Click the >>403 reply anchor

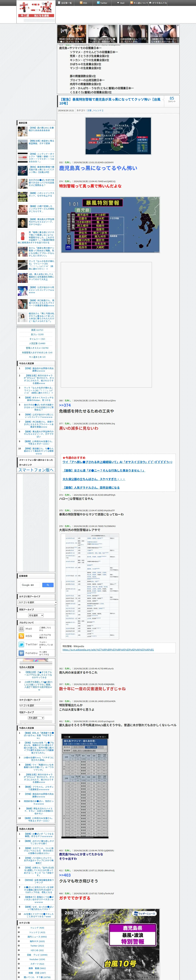click(65, 875)
